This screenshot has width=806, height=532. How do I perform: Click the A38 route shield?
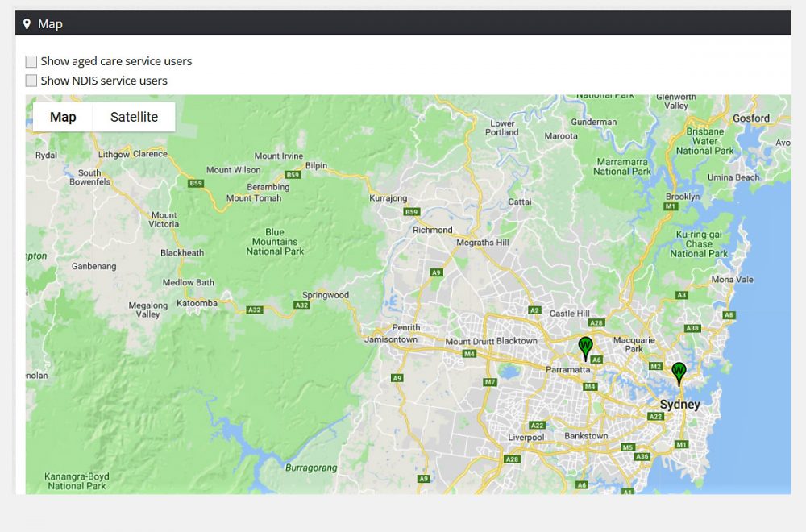[692, 328]
